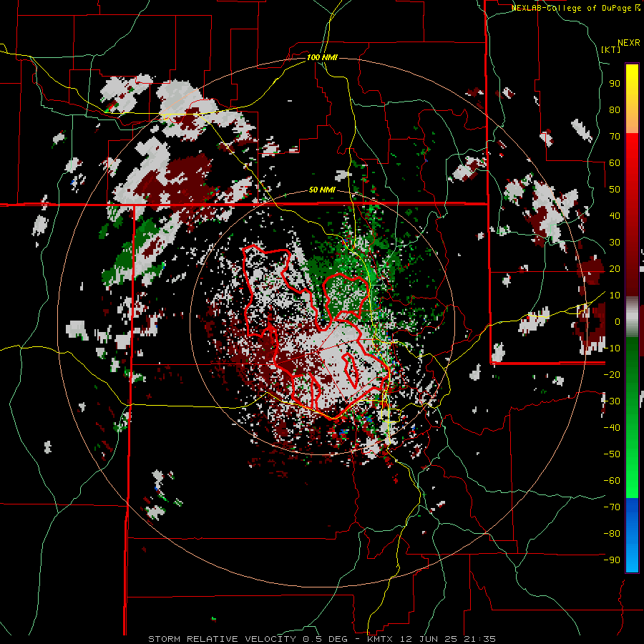Select the "20" value on velocity scale
Image resolution: width=644 pixels, height=644 pixels.
(x=615, y=269)
